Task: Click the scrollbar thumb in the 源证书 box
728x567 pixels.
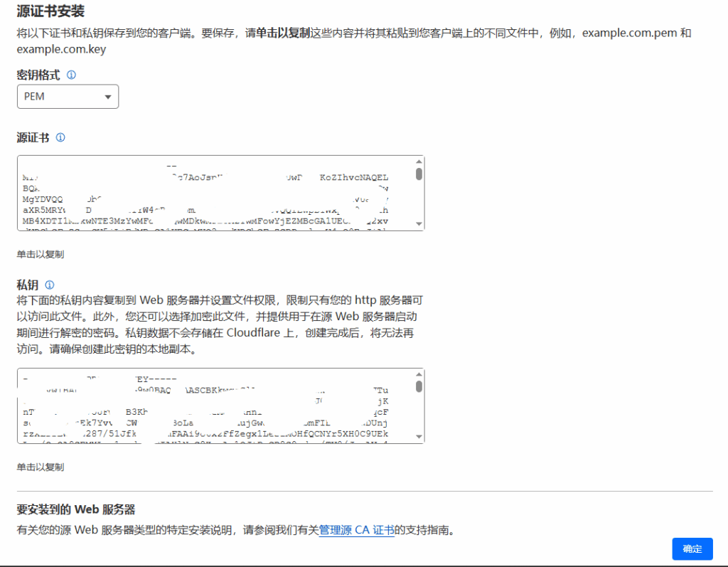Action: (419, 174)
